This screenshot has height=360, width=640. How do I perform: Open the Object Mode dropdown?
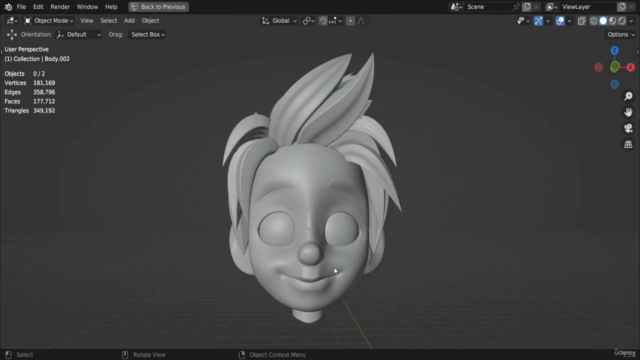(x=49, y=21)
